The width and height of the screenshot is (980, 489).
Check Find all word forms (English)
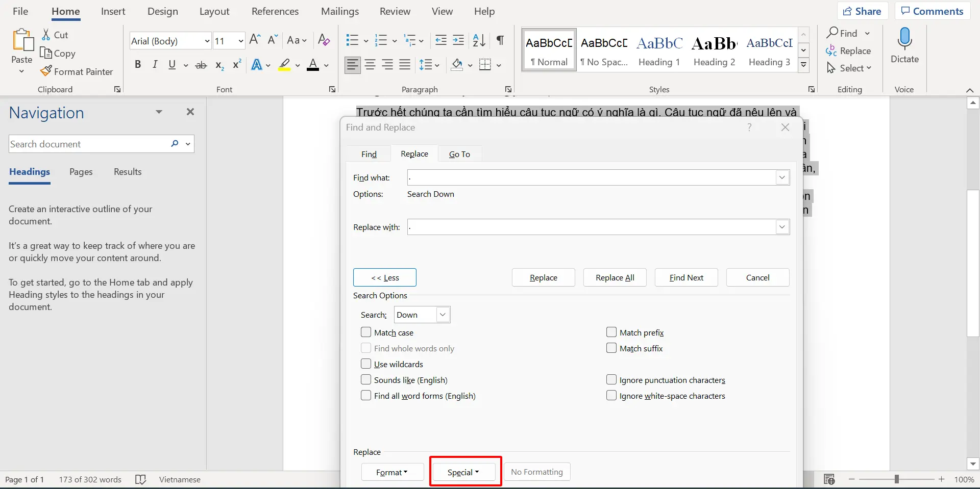click(x=366, y=396)
